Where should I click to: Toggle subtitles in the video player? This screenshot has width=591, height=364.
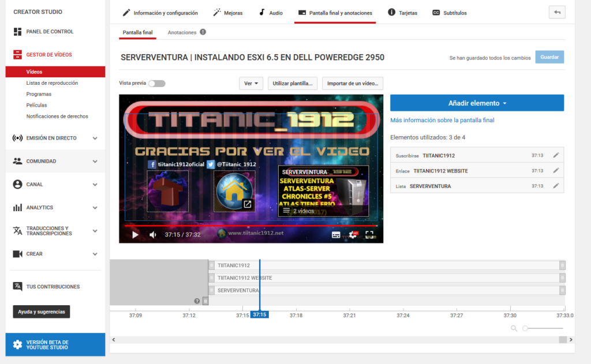(x=336, y=235)
